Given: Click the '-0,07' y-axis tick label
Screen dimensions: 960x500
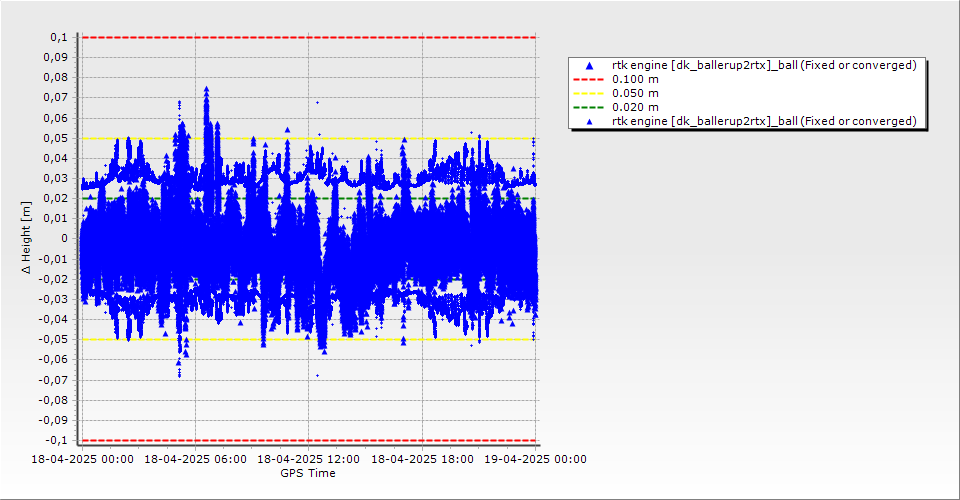Looking at the screenshot, I should [54, 380].
